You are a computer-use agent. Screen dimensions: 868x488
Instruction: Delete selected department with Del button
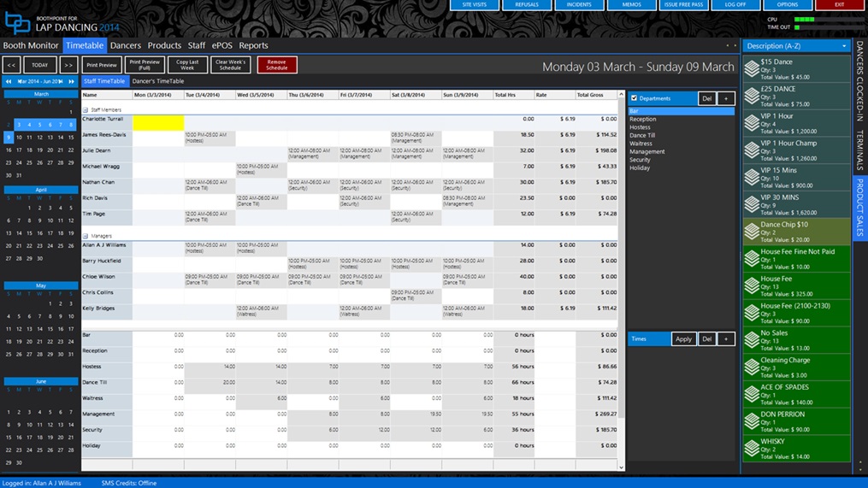pyautogui.click(x=707, y=98)
